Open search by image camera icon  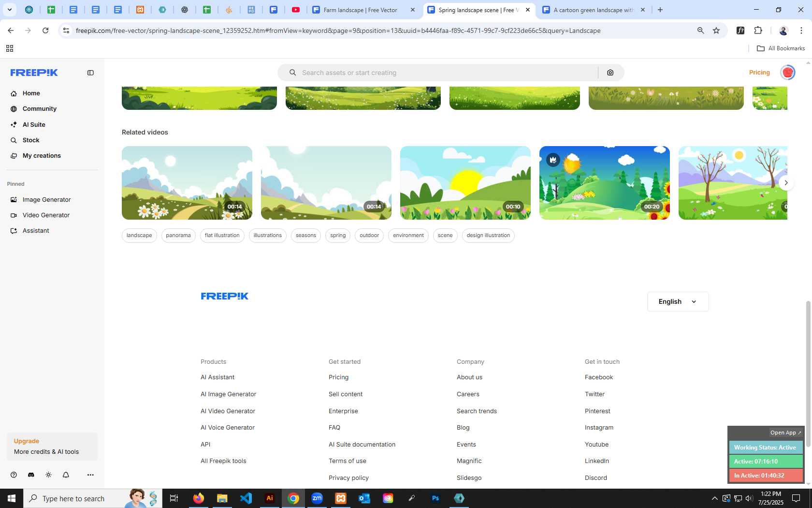pyautogui.click(x=610, y=73)
